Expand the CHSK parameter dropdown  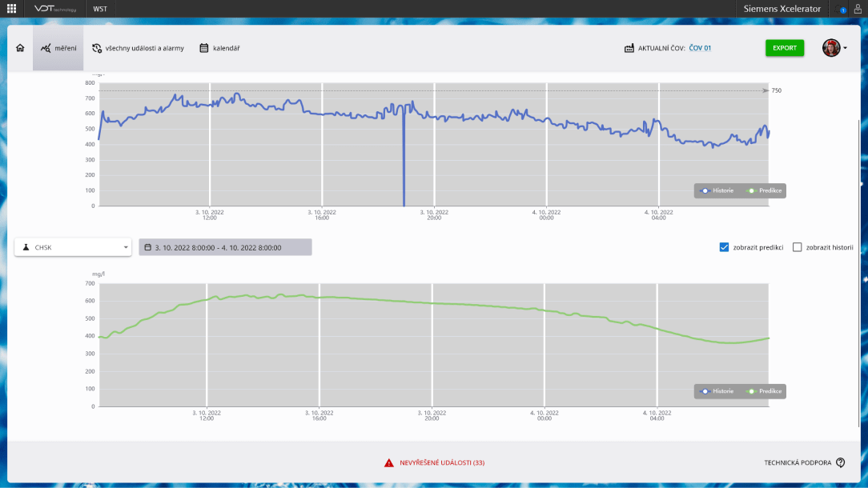pos(73,247)
